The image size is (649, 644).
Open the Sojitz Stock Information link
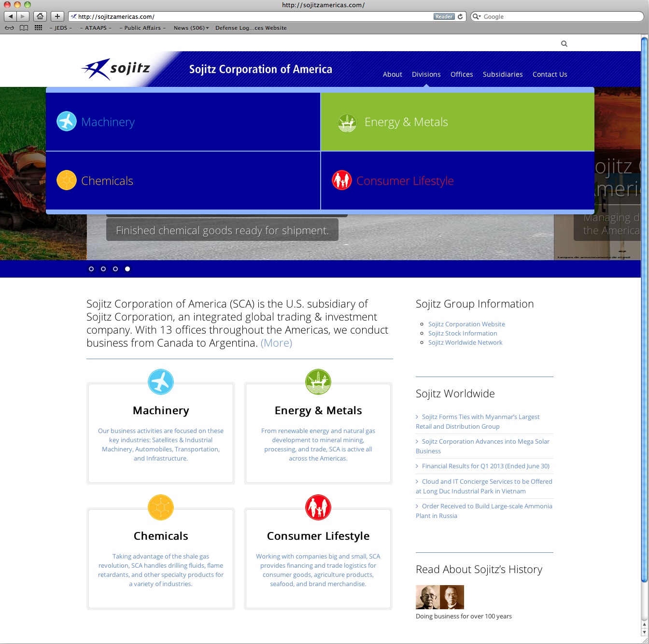tap(463, 334)
